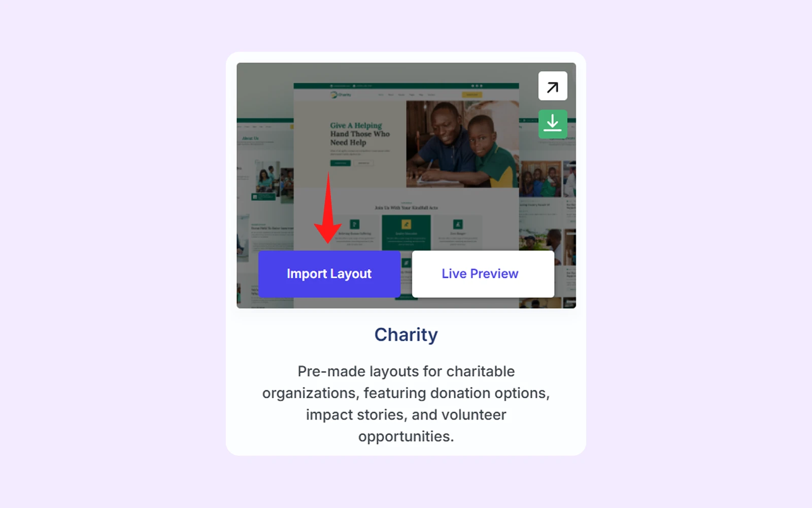Image resolution: width=812 pixels, height=508 pixels.
Task: Open the layout via the arrow icon
Action: point(553,86)
